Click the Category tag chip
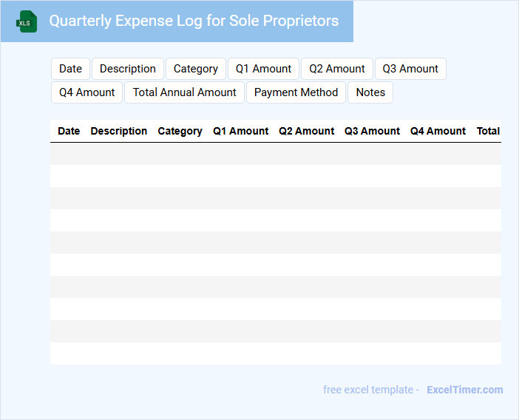The height and width of the screenshot is (420, 519). (196, 69)
